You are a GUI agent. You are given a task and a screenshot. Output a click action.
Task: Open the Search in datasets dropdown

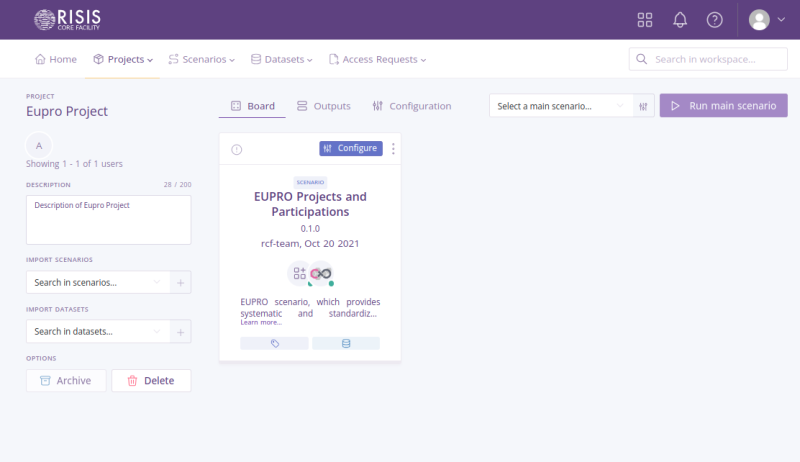(x=97, y=331)
